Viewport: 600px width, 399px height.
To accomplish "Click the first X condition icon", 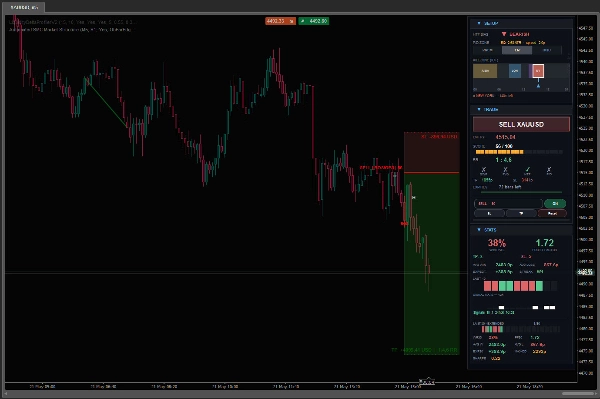I will point(483,170).
